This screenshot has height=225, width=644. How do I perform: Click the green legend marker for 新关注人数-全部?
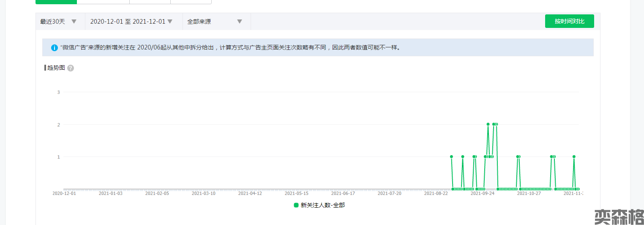pyautogui.click(x=296, y=205)
